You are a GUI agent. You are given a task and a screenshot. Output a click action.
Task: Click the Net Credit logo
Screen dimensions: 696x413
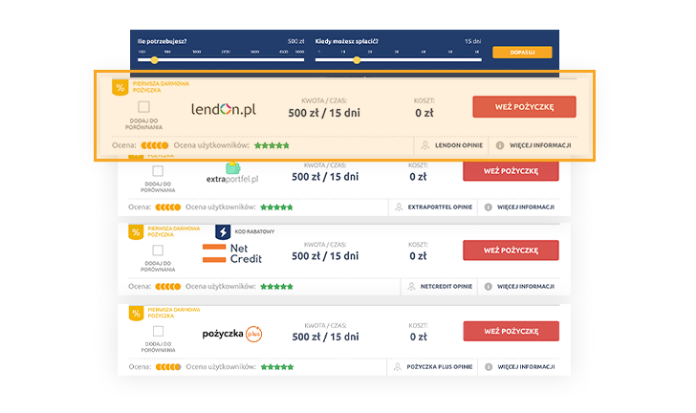[232, 254]
